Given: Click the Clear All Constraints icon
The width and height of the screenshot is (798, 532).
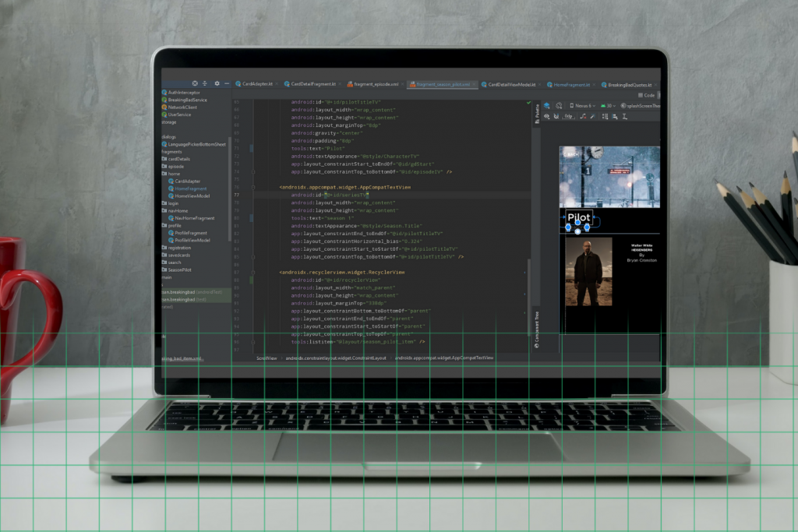Looking at the screenshot, I should pyautogui.click(x=581, y=116).
